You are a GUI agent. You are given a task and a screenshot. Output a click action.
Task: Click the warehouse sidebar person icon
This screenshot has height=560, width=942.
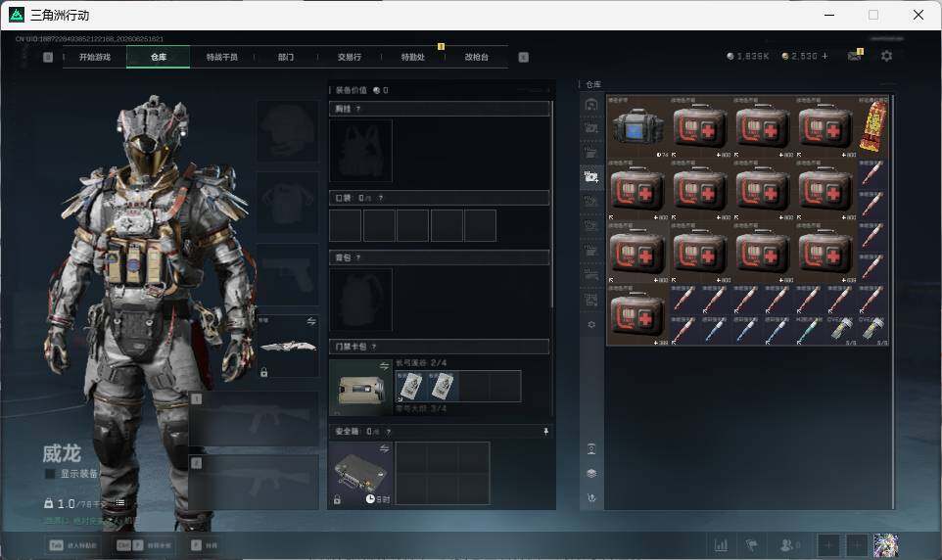point(591,448)
